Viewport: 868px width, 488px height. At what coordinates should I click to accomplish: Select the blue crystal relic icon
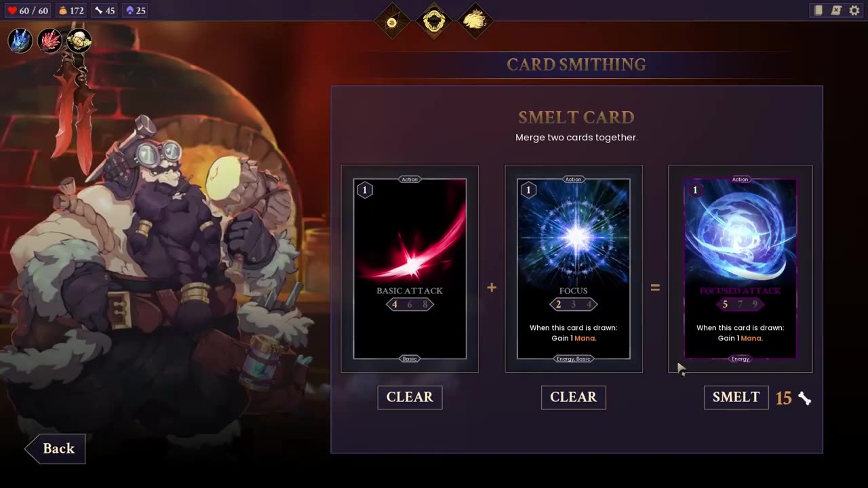(20, 41)
